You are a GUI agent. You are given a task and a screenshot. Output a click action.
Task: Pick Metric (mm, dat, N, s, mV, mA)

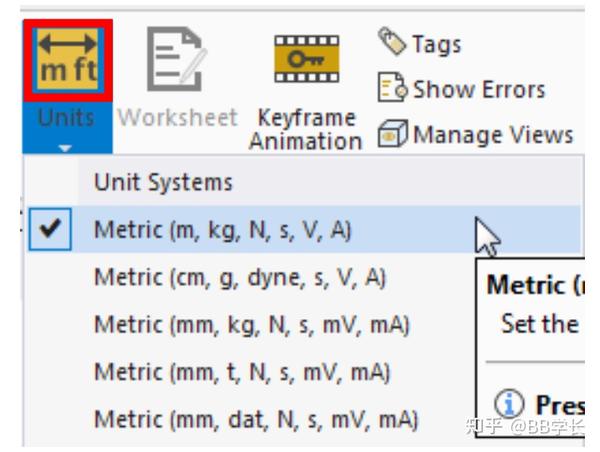(x=255, y=419)
